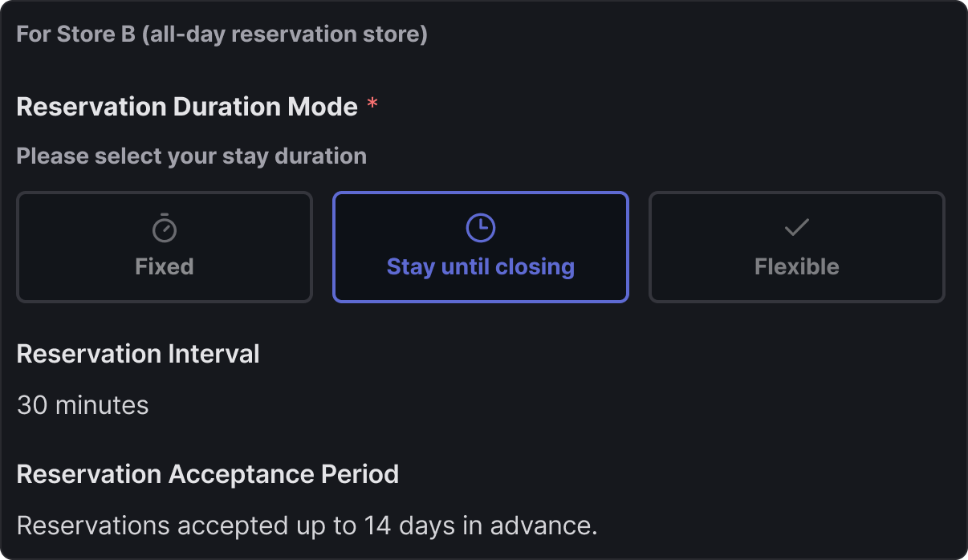Click the red required asterisk marker

point(372,107)
